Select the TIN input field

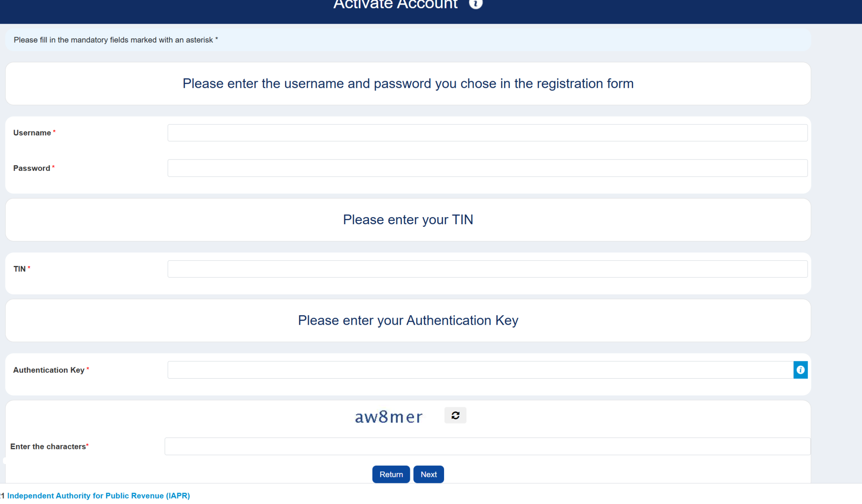tap(487, 269)
